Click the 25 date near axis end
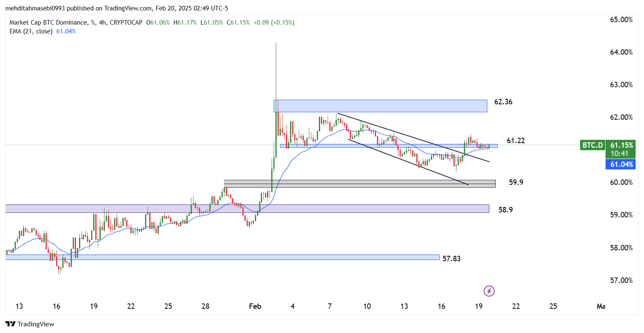Screen dimensions: 644x333 tap(553, 306)
